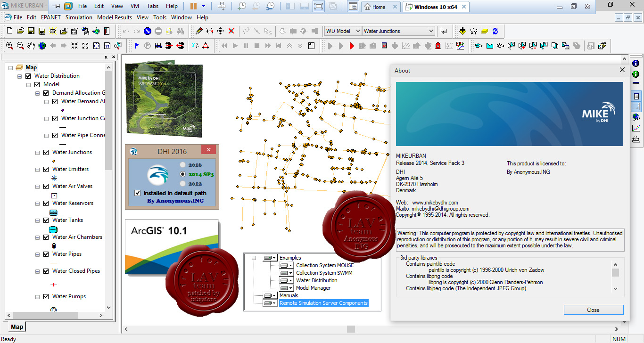The height and width of the screenshot is (343, 644).
Task: Click the Map tab at panel bottom
Action: [x=17, y=327]
